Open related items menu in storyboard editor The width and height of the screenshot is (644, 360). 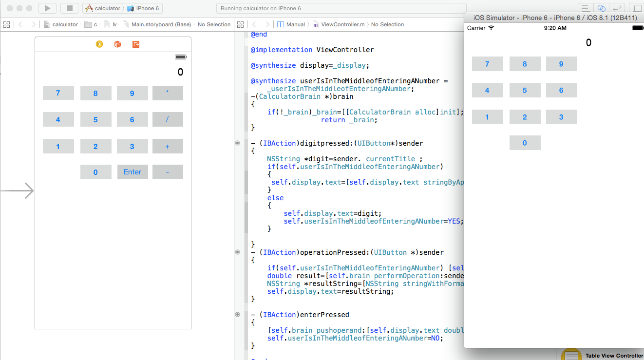click(6, 24)
